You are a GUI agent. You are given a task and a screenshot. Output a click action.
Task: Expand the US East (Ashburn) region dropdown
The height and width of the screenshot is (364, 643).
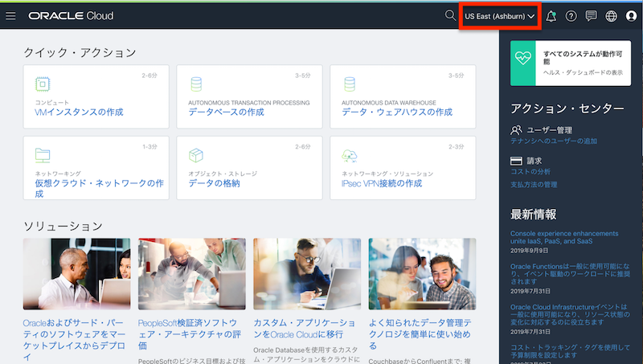pos(499,15)
